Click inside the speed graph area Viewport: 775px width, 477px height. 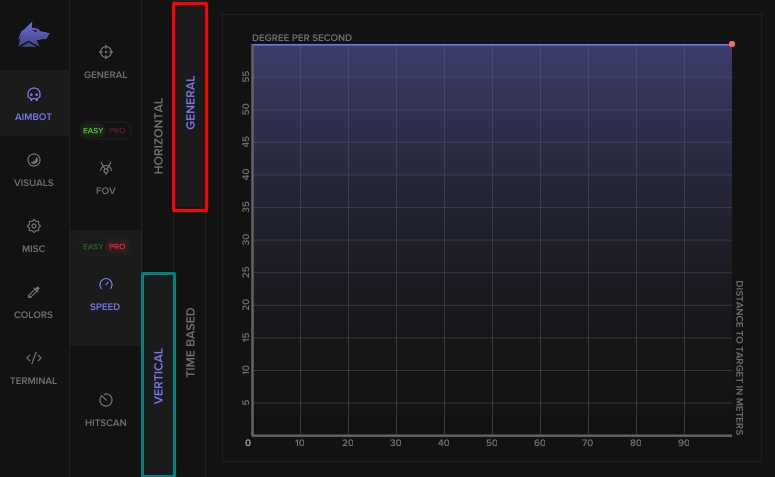490,240
